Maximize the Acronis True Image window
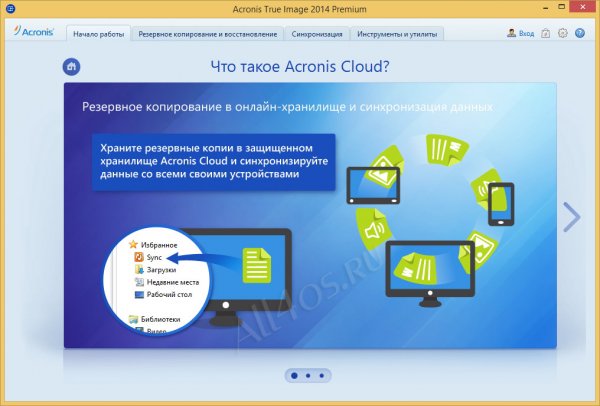 [x=562, y=7]
